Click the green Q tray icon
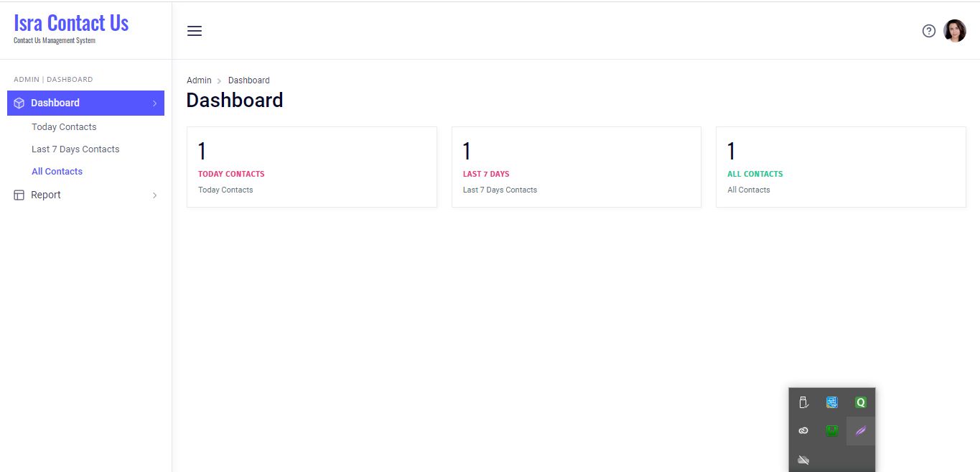 tap(861, 402)
